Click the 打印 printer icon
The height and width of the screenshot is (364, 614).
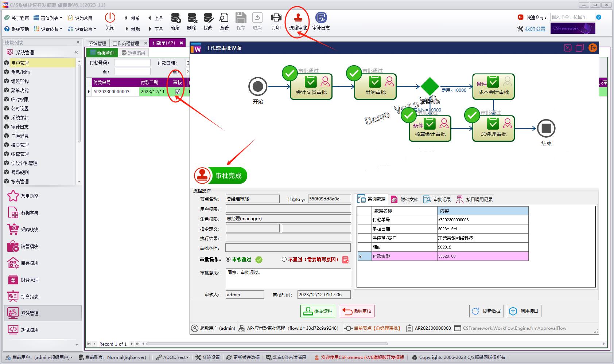276,18
